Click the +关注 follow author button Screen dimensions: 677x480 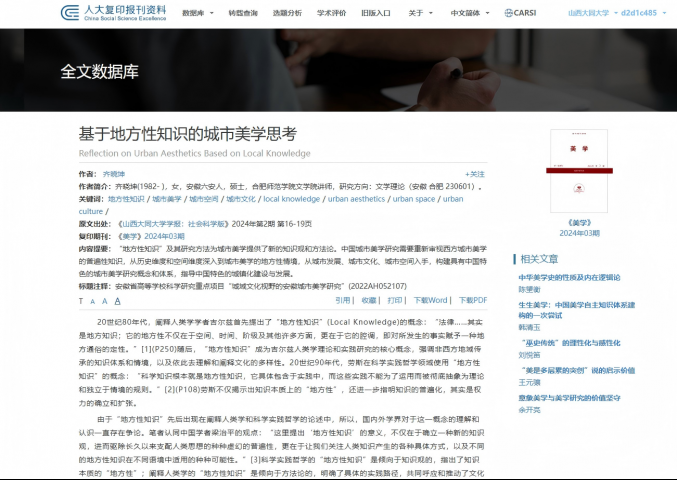click(476, 173)
